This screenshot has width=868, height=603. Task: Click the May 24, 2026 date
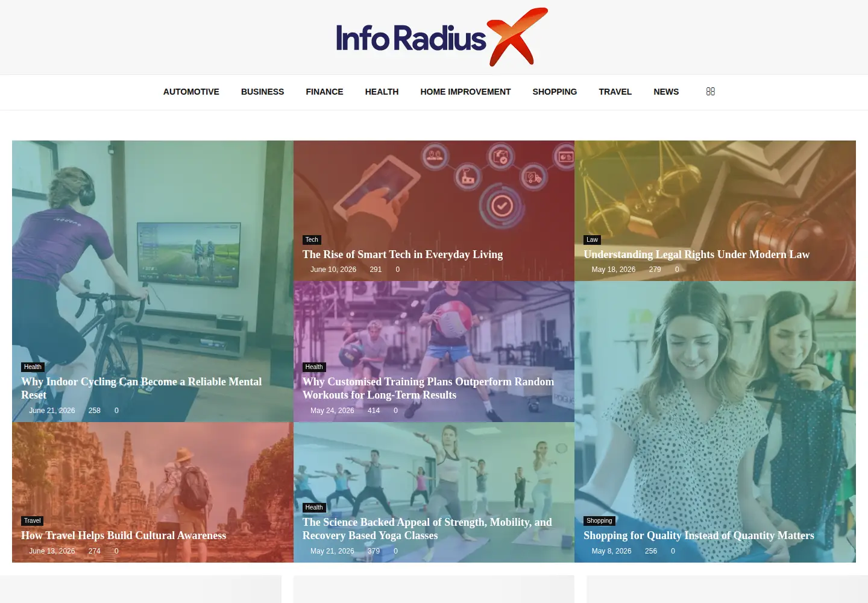[332, 411]
